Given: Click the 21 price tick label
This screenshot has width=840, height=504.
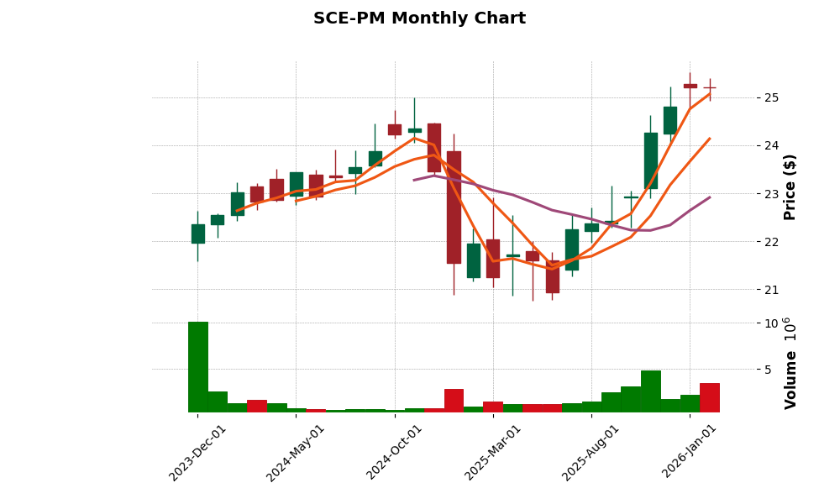Looking at the screenshot, I should click(x=771, y=290).
